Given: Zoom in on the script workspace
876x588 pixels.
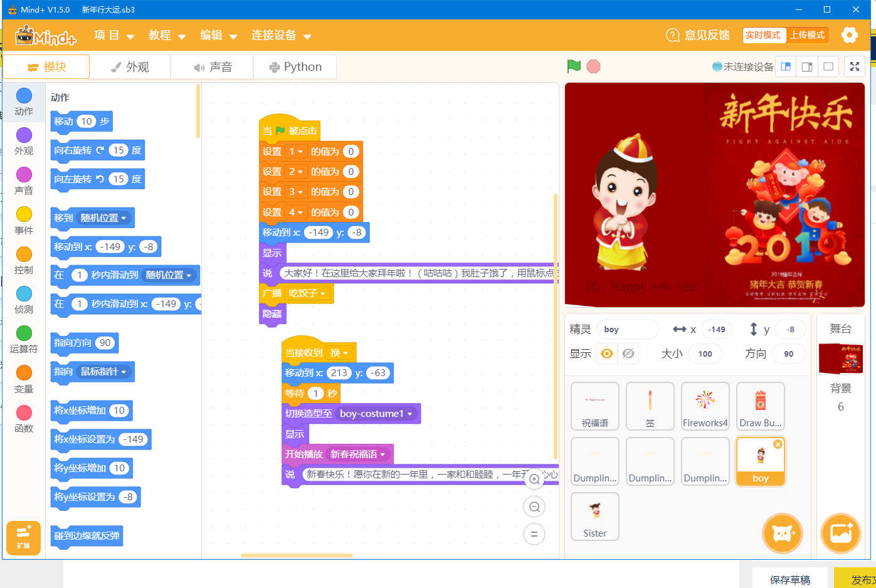Looking at the screenshot, I should coord(534,480).
